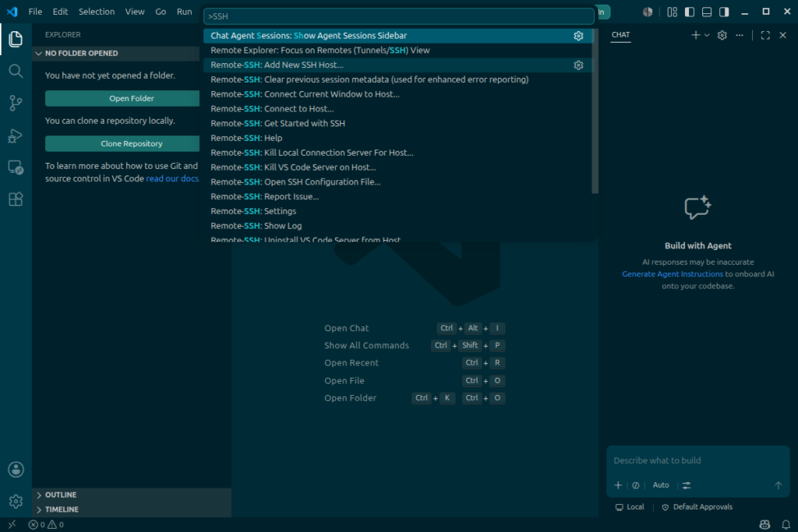Open the Selection menu

point(96,11)
